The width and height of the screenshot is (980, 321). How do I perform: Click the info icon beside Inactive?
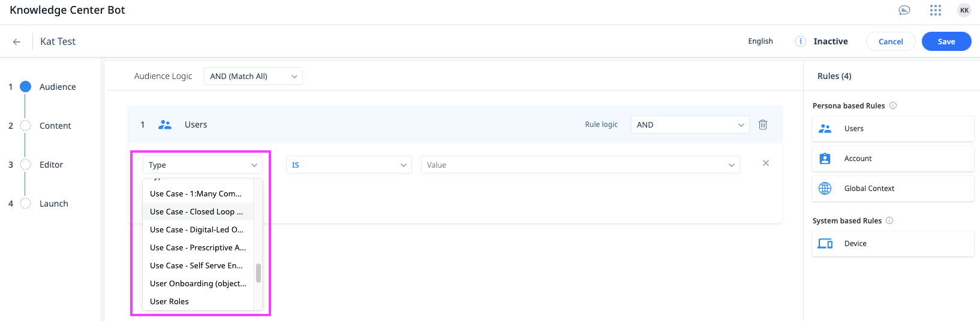point(801,41)
